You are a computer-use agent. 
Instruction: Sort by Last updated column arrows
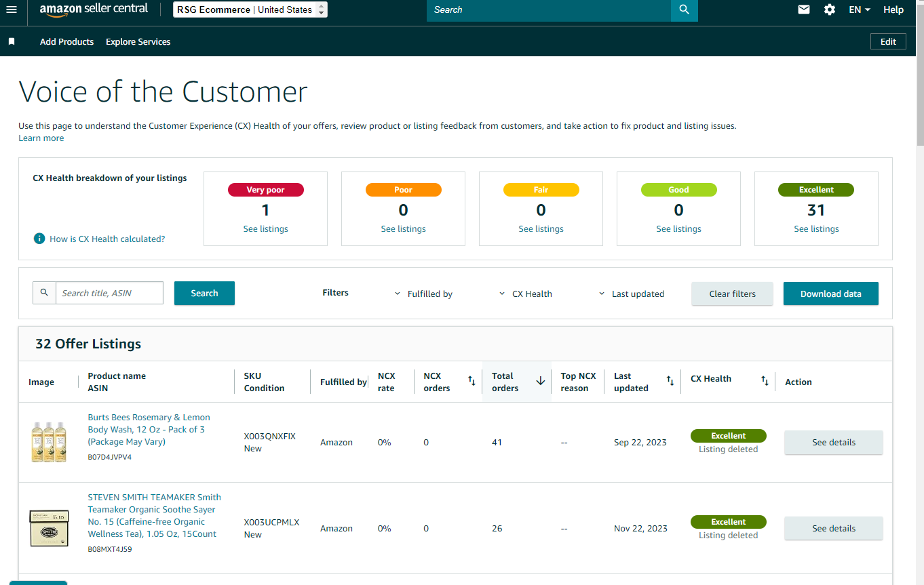point(670,382)
